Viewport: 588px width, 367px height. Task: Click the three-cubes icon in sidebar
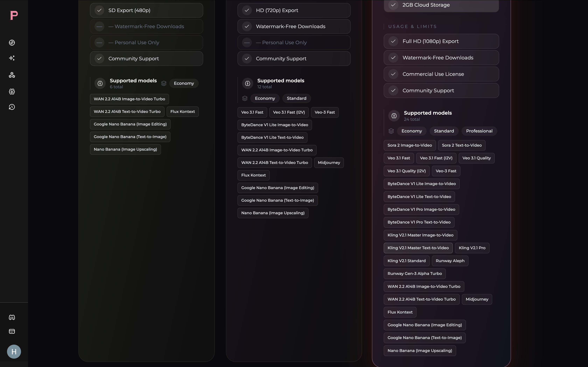[12, 75]
